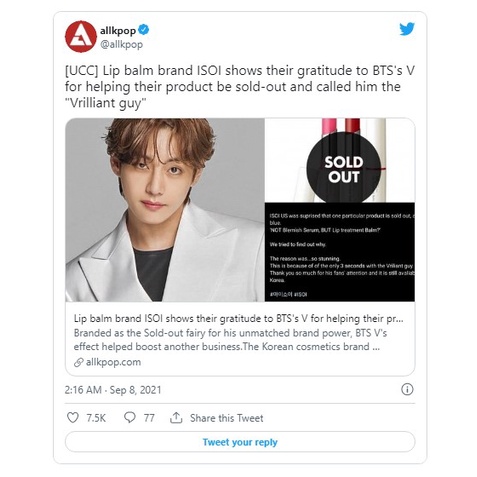Click the 77 replies count
Screen dimensions: 477x477
coord(149,418)
